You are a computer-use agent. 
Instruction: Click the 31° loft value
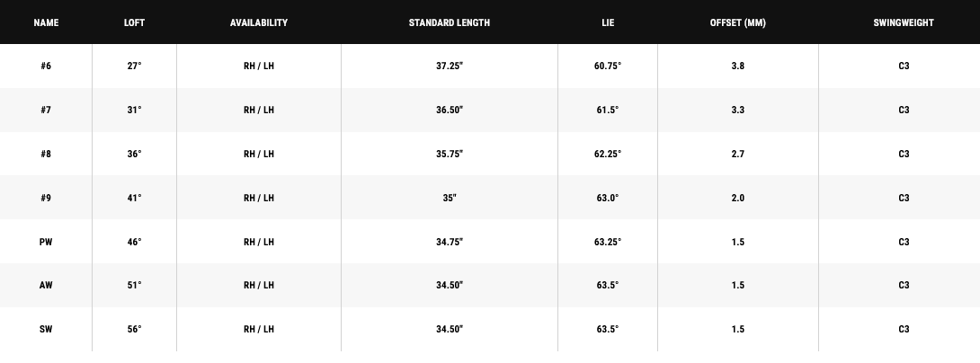coord(134,110)
